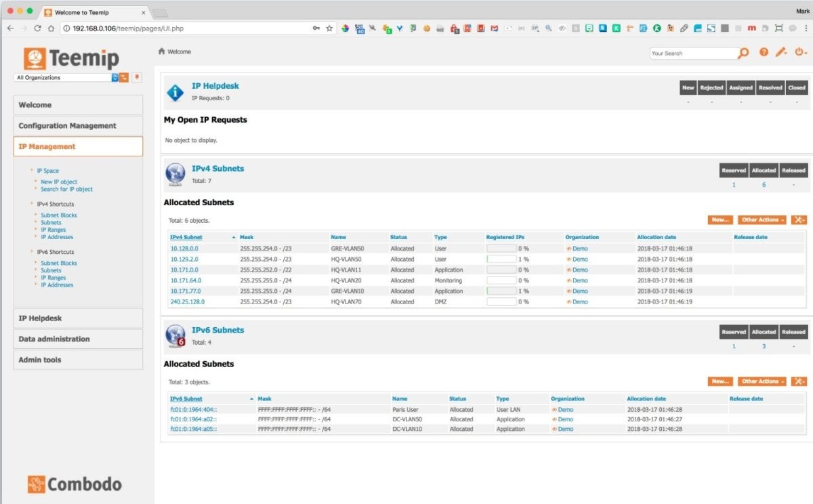Image resolution: width=813 pixels, height=504 pixels.
Task: Click the home icon in breadcrumb
Action: (x=161, y=51)
